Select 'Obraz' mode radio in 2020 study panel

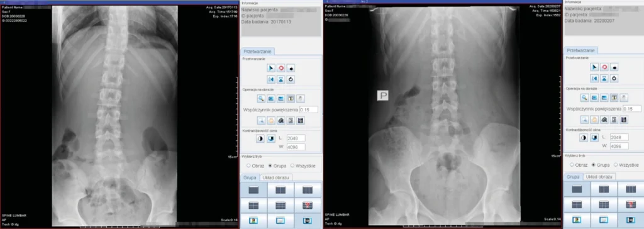572,164
